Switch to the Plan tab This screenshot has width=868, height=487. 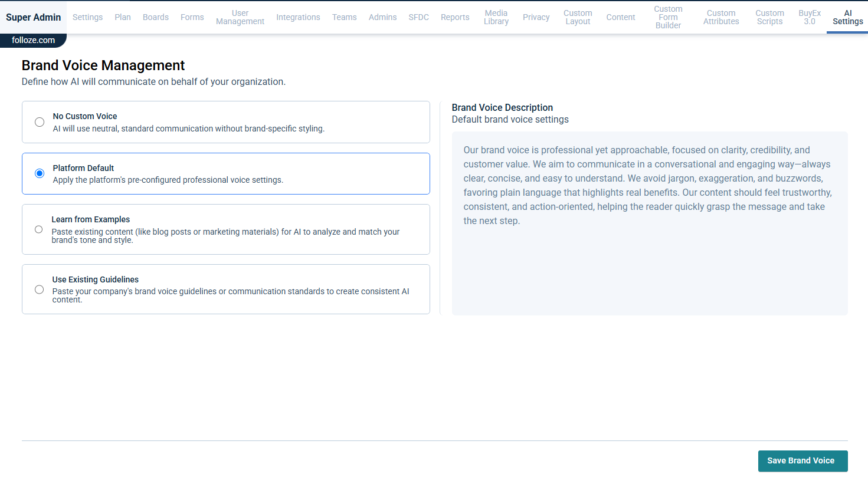coord(123,17)
